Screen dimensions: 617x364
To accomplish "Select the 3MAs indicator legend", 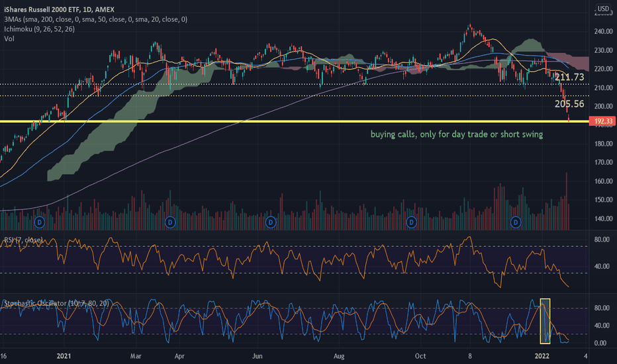I will click(x=95, y=19).
